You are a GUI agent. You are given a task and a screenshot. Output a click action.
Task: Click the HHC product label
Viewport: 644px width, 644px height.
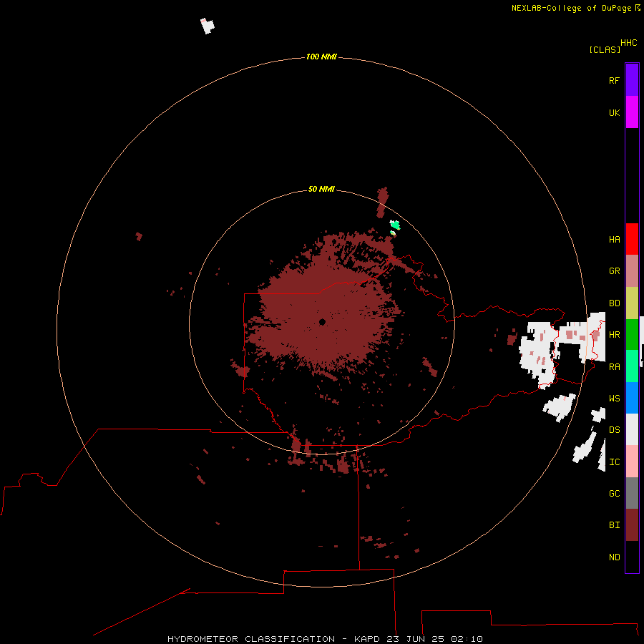[x=628, y=43]
